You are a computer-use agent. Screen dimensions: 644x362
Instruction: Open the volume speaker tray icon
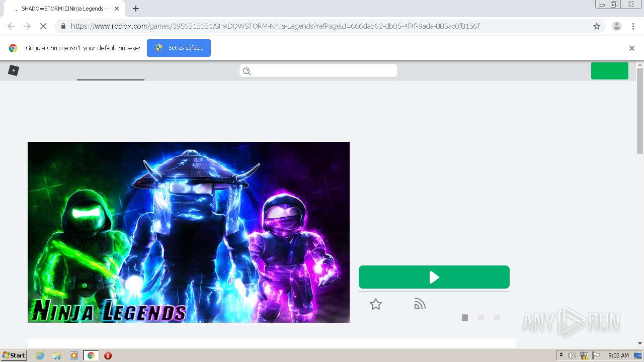coord(572,355)
